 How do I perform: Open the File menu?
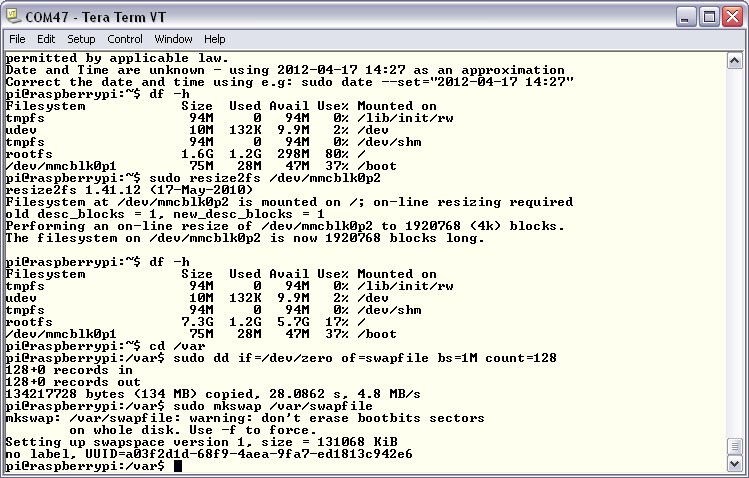[x=17, y=39]
